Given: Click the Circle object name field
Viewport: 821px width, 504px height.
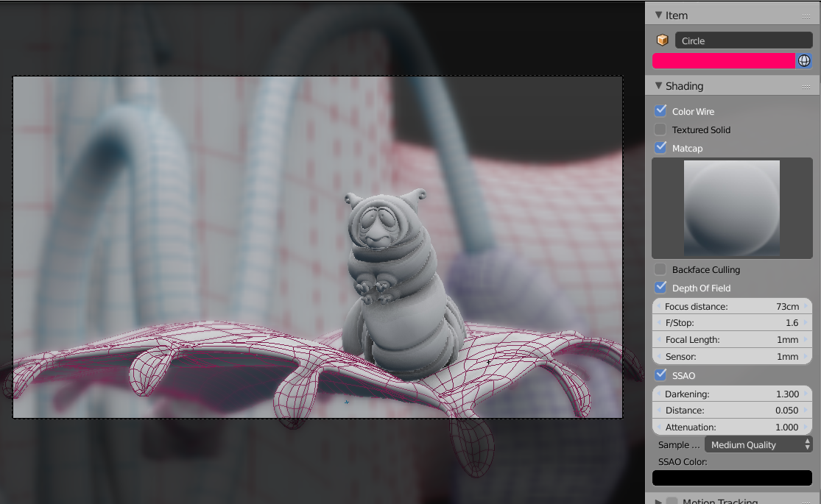Looking at the screenshot, I should [x=744, y=40].
